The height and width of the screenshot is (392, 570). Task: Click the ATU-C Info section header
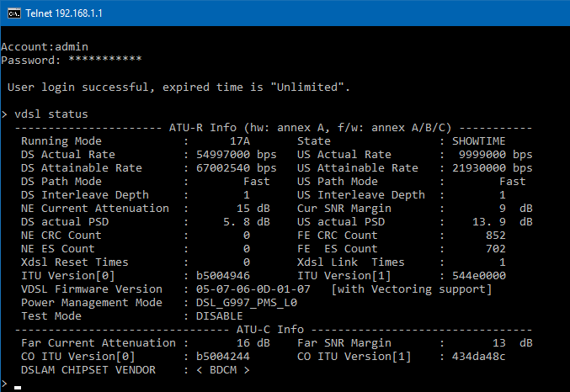click(x=270, y=329)
